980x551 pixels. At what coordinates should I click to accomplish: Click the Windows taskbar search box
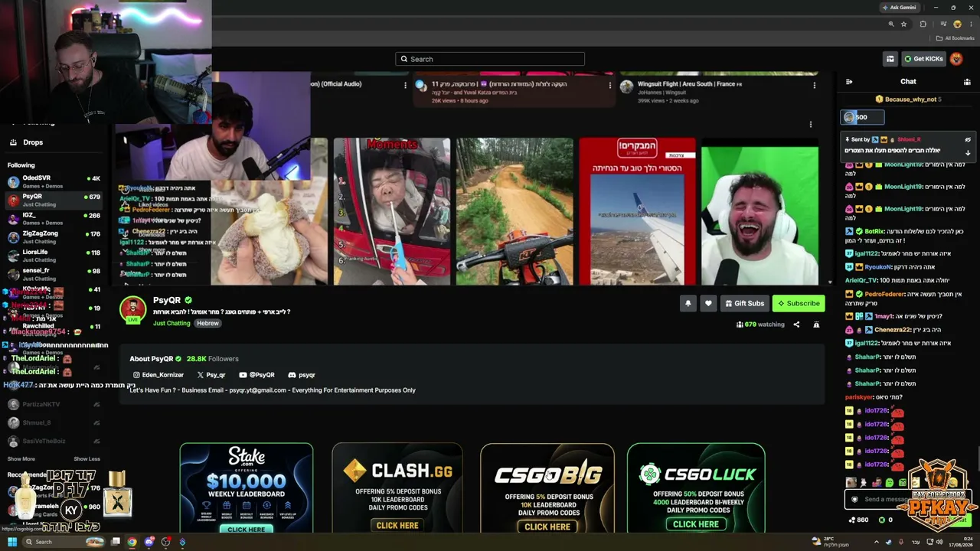64,542
